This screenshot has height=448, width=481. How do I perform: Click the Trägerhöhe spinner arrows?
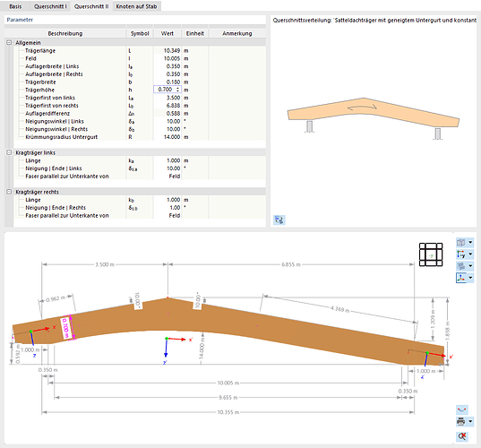(x=177, y=90)
